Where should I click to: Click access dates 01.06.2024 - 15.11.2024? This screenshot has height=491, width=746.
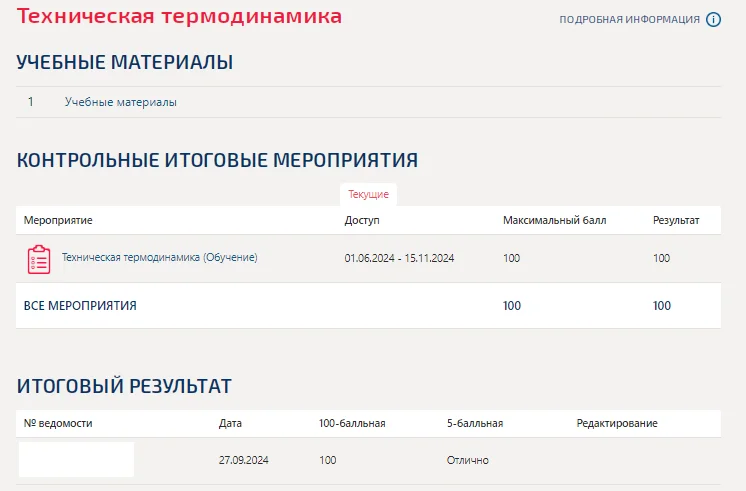[399, 258]
